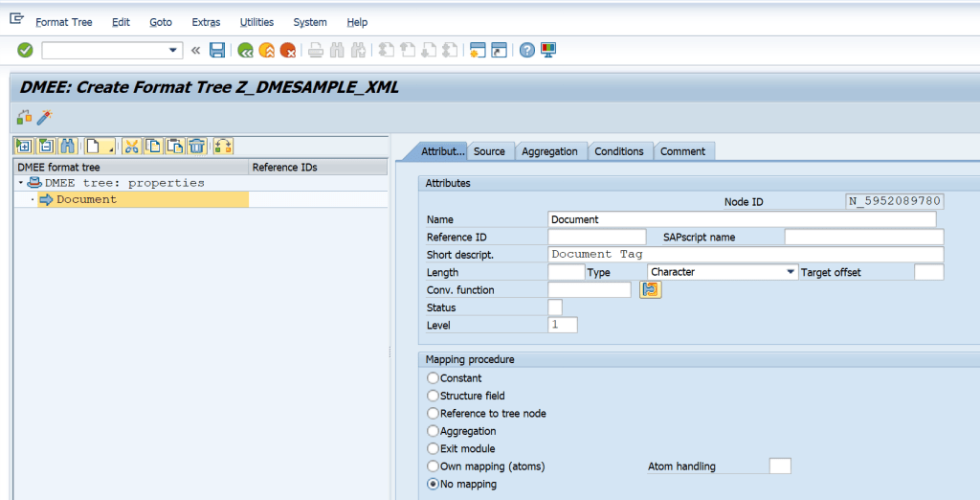
Task: Click the conversion function button beside Conv. function
Action: coord(651,289)
